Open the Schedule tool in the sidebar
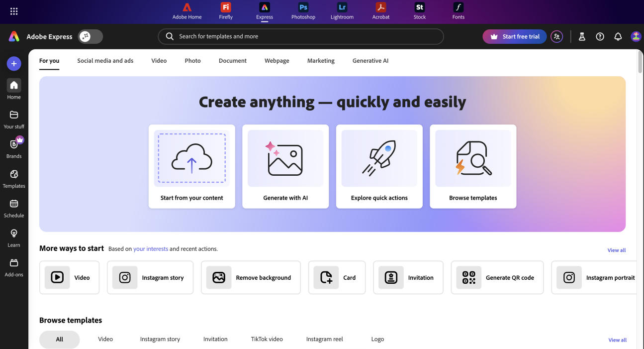 point(13,208)
